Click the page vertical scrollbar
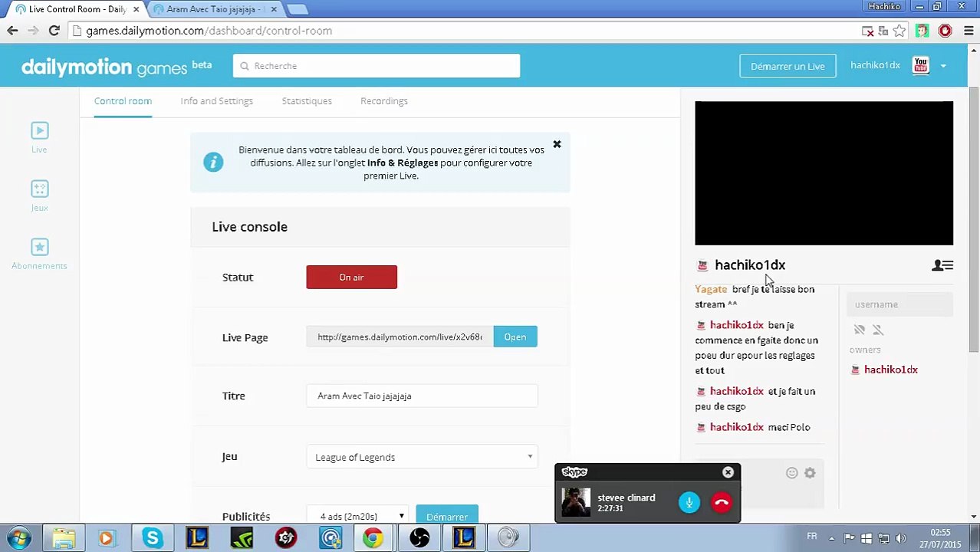980x552 pixels. click(974, 219)
